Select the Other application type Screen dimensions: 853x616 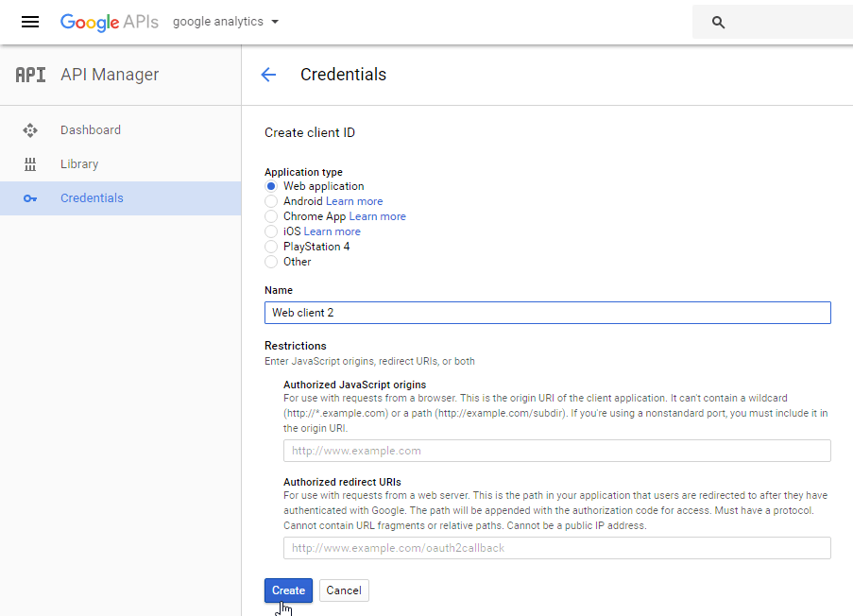(271, 262)
